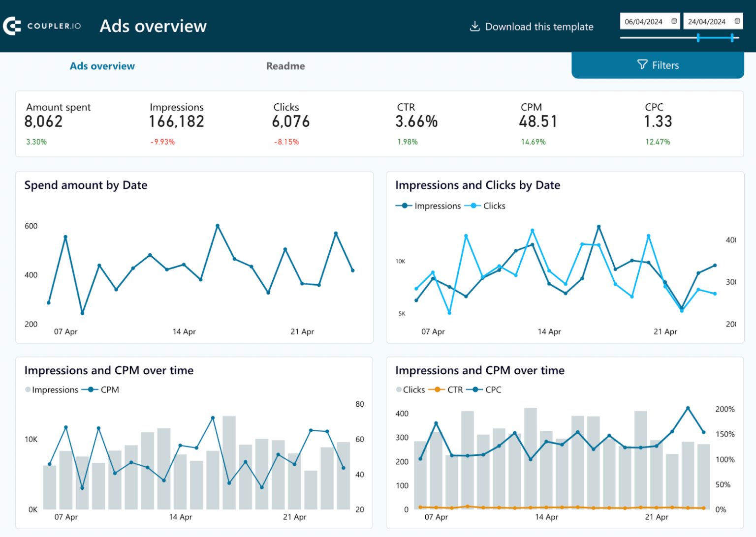Click the Download this template link
756x537 pixels.
click(539, 27)
